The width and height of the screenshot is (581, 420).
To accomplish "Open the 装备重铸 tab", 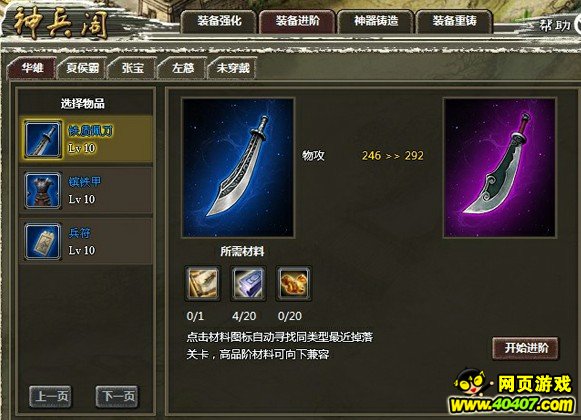I will (x=454, y=22).
